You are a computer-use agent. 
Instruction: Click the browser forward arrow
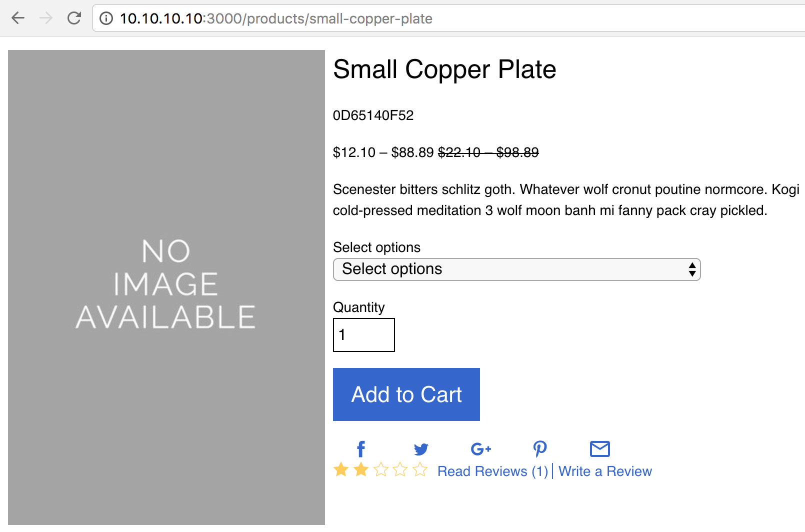[46, 18]
